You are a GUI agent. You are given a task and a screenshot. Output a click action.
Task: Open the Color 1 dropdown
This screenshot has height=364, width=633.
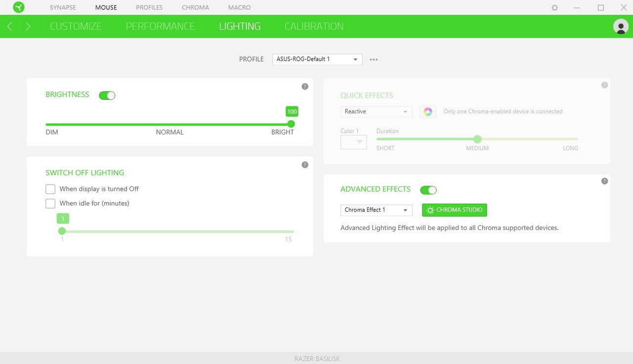tap(354, 142)
